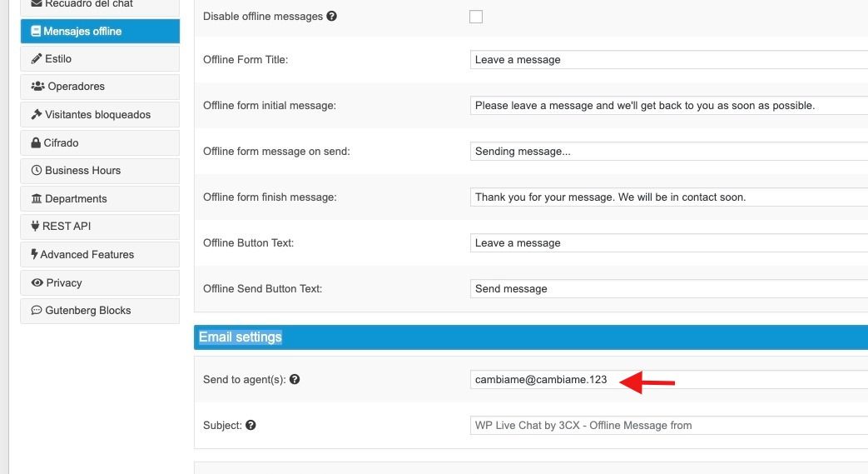
Task: Open the Recuadro del chat tab
Action: 100,6
